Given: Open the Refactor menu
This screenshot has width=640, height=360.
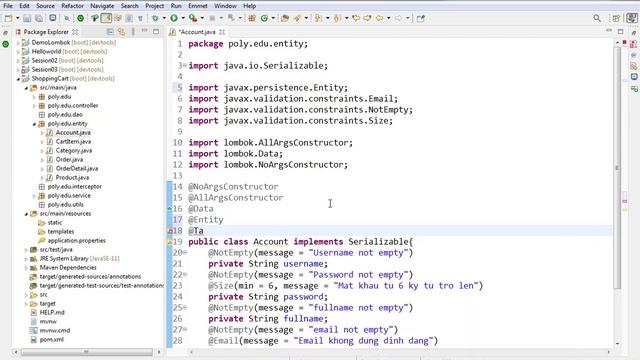Looking at the screenshot, I should click(x=73, y=6).
